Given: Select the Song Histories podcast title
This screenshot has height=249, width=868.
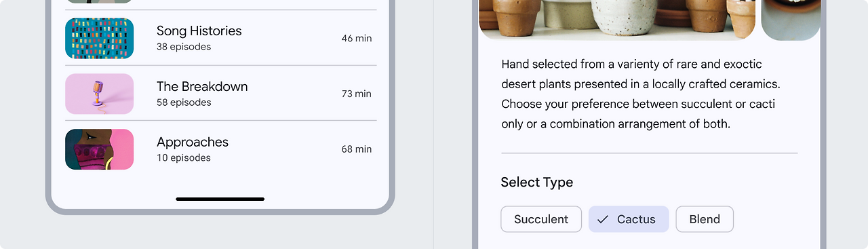Looking at the screenshot, I should [x=199, y=31].
